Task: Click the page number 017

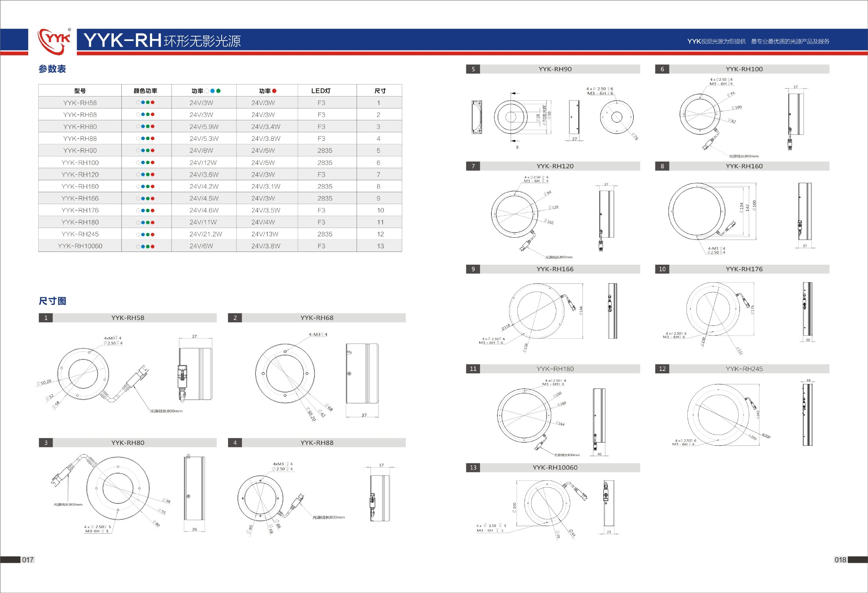Action: click(x=28, y=560)
